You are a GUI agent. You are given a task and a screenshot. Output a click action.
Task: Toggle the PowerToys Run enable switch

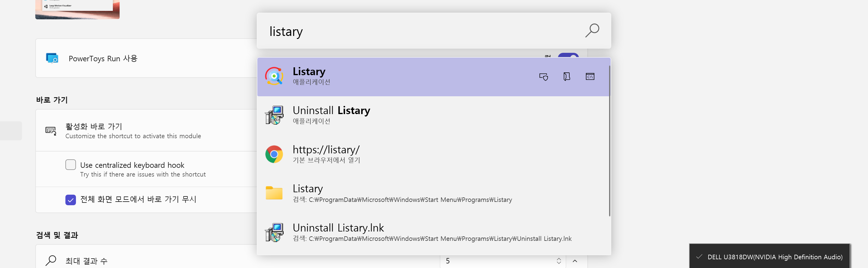pos(568,55)
